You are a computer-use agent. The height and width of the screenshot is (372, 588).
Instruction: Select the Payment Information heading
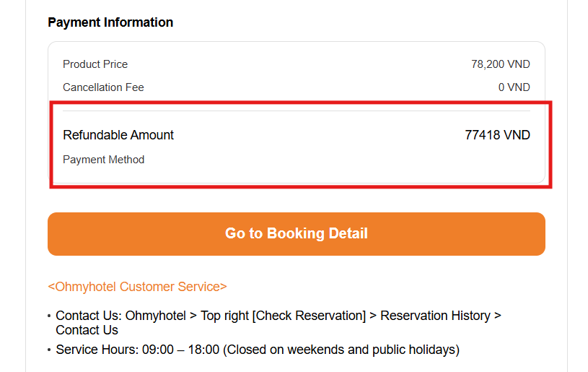pyautogui.click(x=110, y=22)
